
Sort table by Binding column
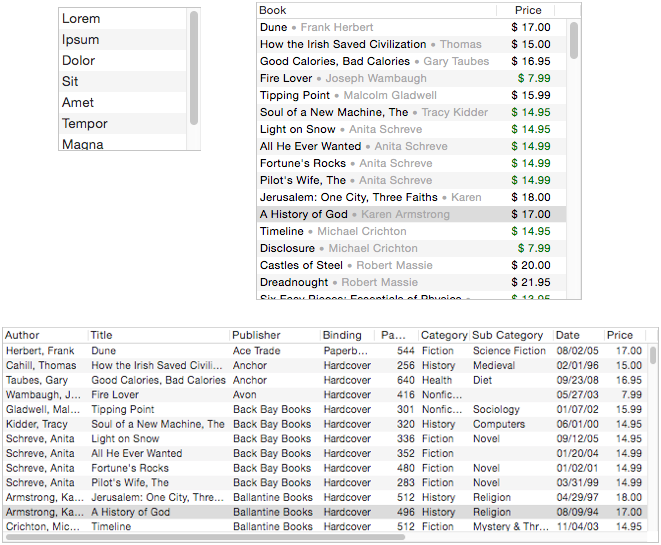tap(348, 335)
